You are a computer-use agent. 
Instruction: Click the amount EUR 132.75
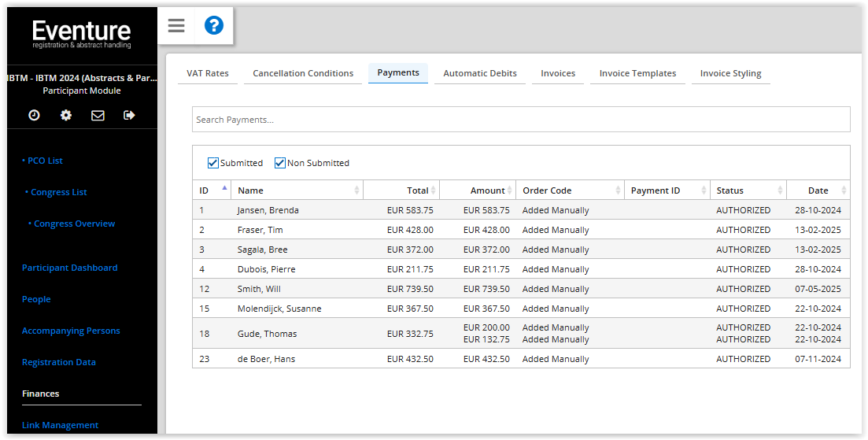486,339
